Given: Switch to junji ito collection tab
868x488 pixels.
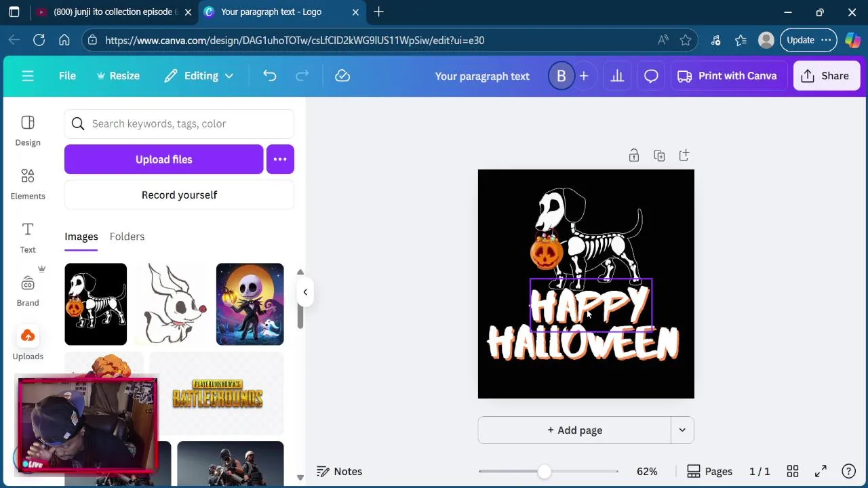Looking at the screenshot, I should pyautogui.click(x=114, y=12).
